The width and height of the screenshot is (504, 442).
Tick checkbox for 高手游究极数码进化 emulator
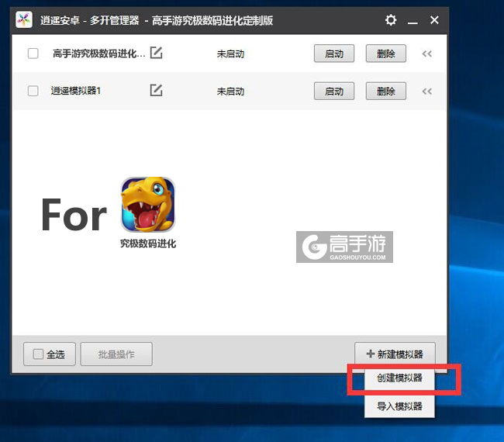(33, 54)
